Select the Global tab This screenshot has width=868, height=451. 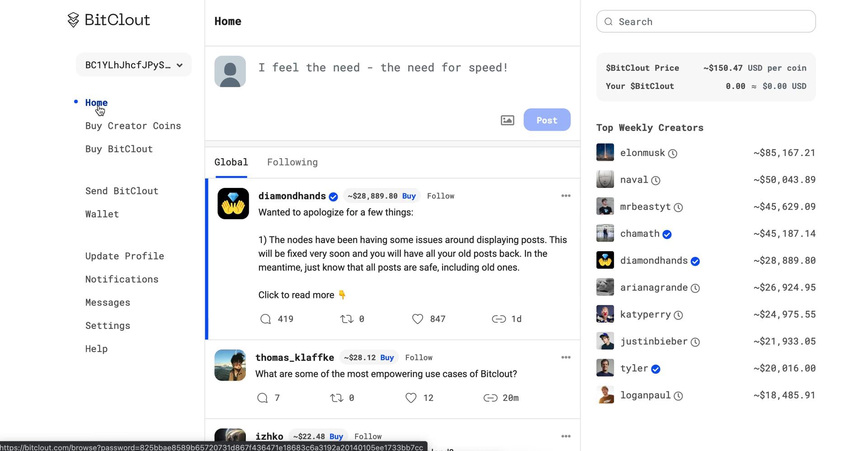(x=231, y=162)
